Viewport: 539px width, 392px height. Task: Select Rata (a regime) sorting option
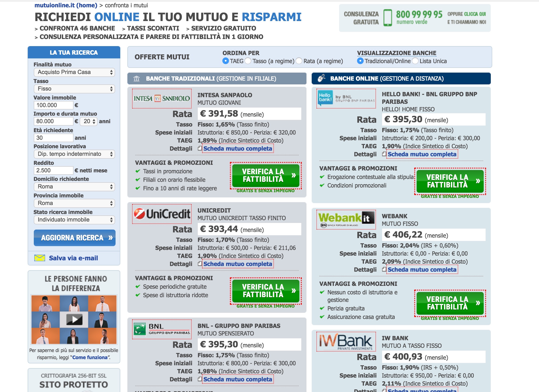click(x=299, y=61)
